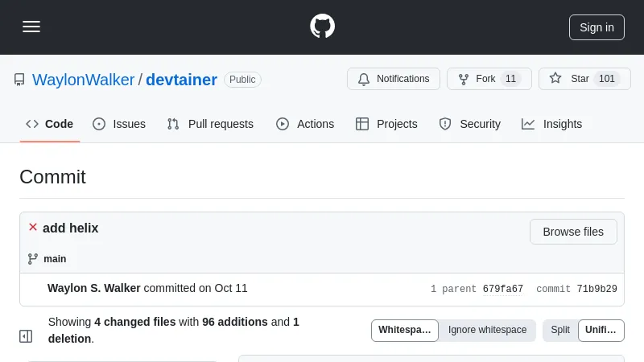This screenshot has width=644, height=362.
Task: Click the Browse files button
Action: tap(573, 232)
